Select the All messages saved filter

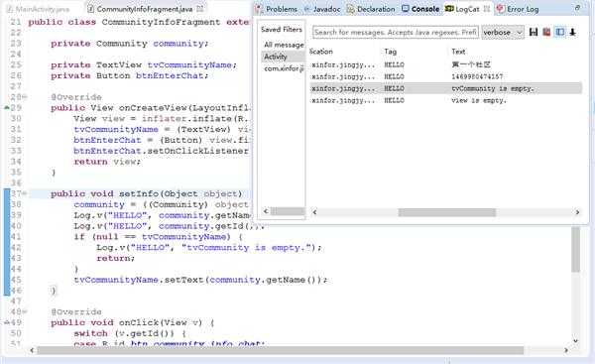[284, 45]
